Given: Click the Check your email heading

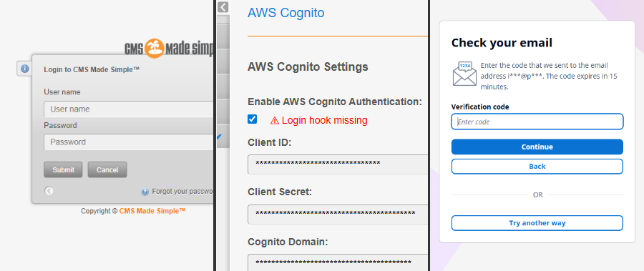Looking at the screenshot, I should coord(502,43).
